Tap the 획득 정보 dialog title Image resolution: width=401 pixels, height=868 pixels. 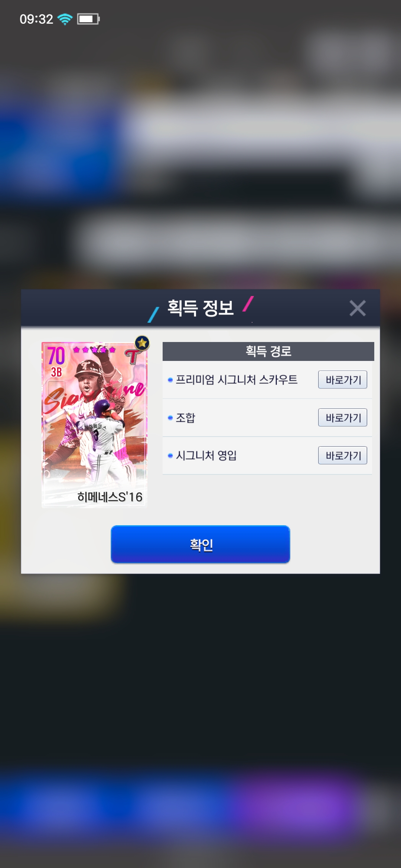click(200, 308)
